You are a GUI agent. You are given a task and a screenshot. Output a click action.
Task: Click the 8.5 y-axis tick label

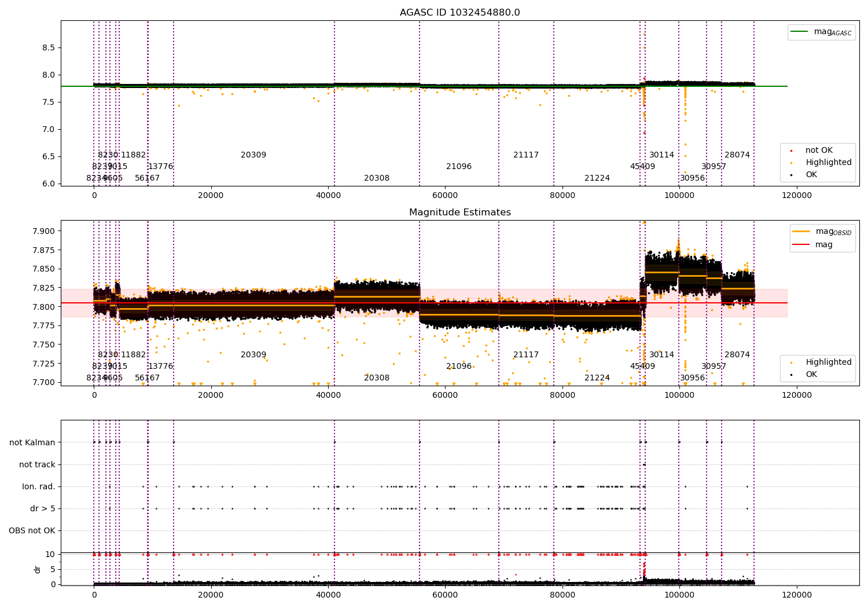coord(49,48)
